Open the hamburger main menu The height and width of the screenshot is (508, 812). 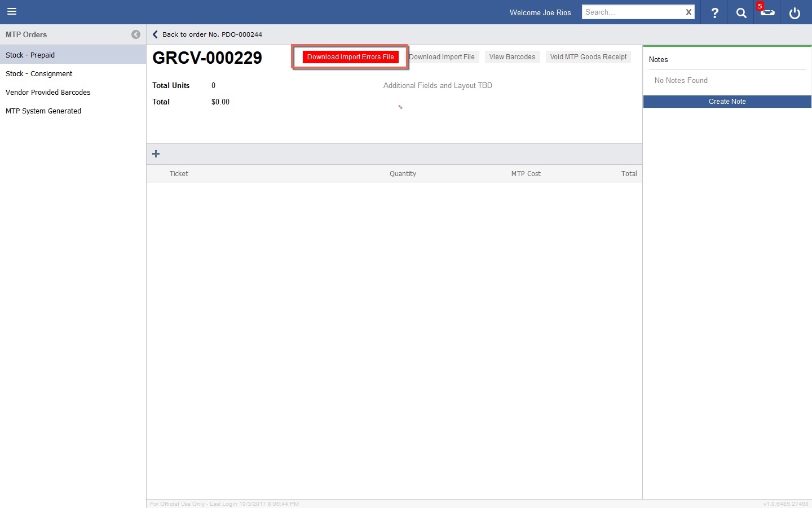[12, 12]
